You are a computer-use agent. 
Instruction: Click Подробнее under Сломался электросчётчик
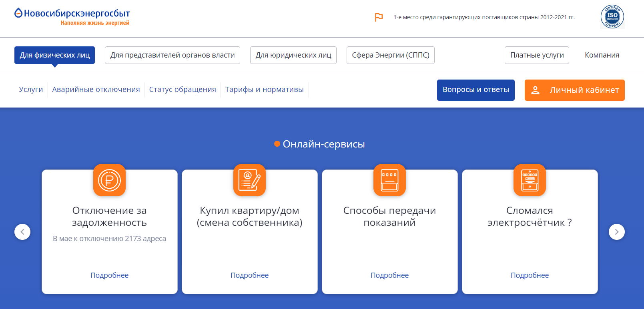pyautogui.click(x=530, y=275)
